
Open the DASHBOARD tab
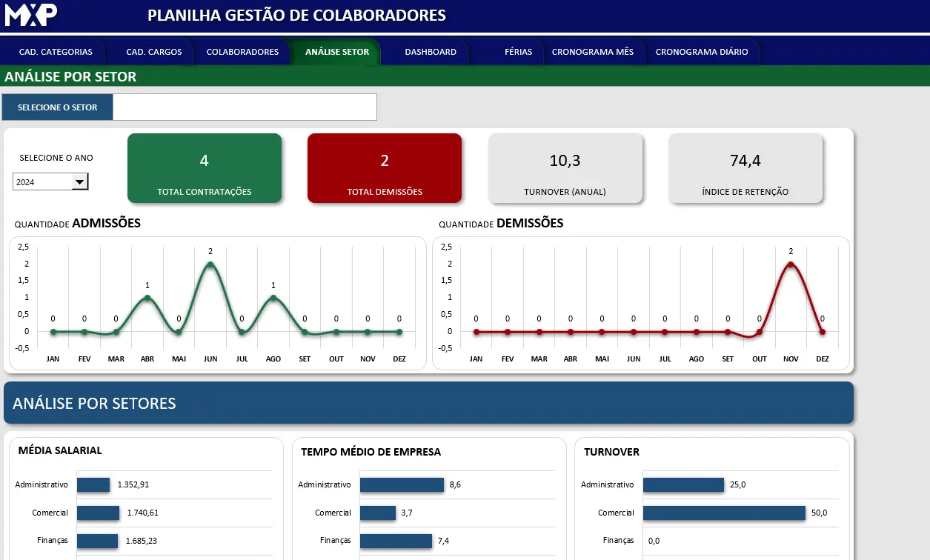tap(431, 52)
